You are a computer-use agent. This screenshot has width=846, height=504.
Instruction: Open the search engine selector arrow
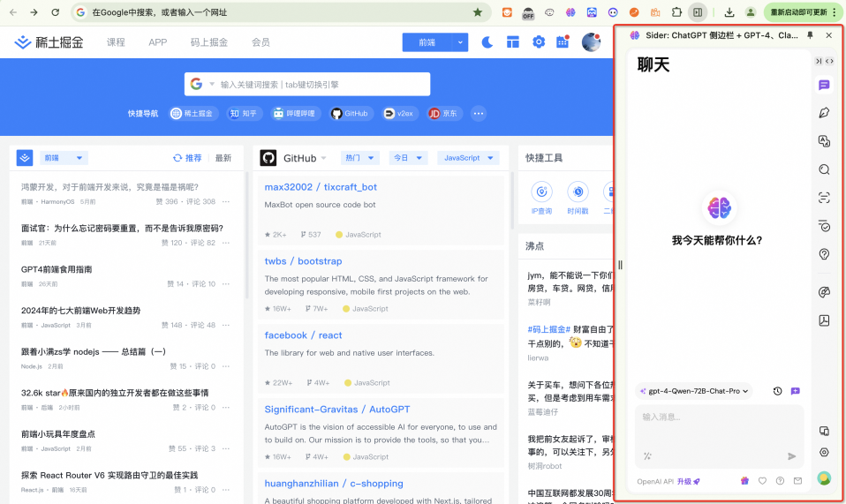click(212, 84)
